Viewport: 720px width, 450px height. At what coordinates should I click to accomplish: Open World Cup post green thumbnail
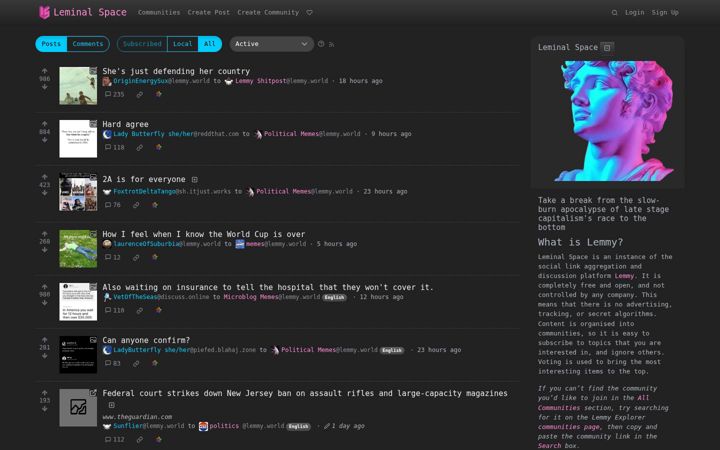click(78, 249)
